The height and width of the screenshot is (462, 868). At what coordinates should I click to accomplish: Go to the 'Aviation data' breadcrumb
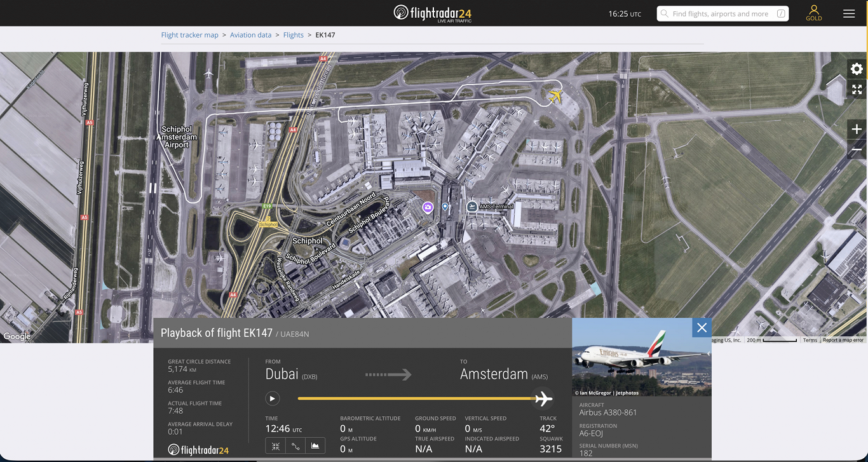(250, 35)
